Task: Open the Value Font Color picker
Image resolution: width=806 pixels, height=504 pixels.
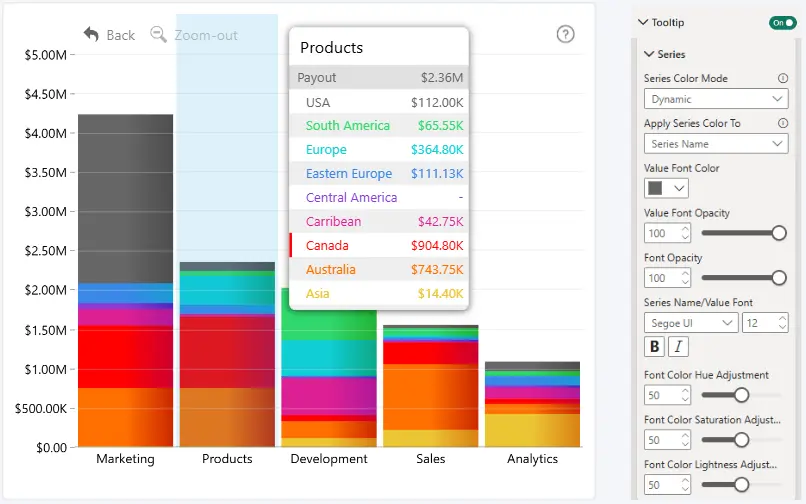Action: [666, 188]
